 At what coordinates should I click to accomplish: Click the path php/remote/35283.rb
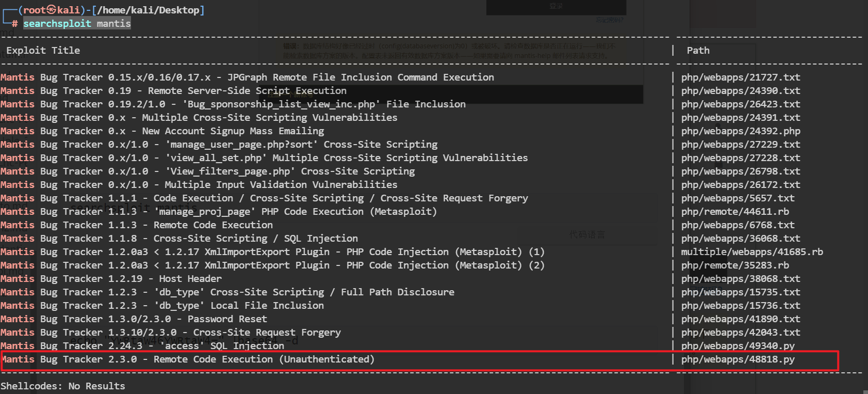click(735, 265)
